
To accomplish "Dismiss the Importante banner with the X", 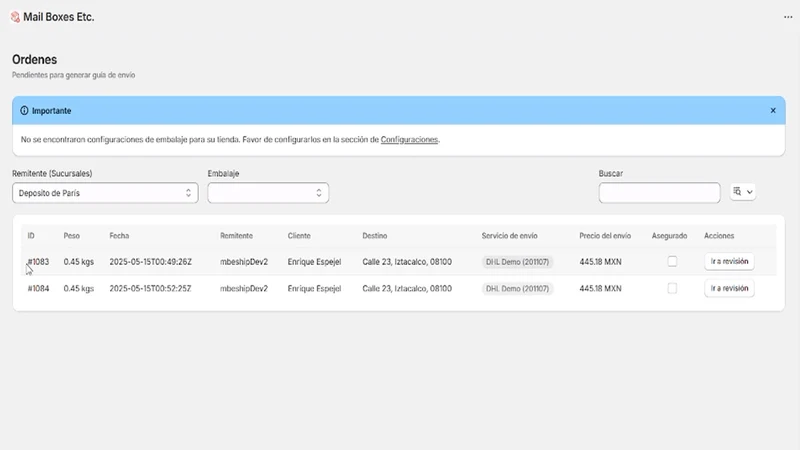I will 773,110.
